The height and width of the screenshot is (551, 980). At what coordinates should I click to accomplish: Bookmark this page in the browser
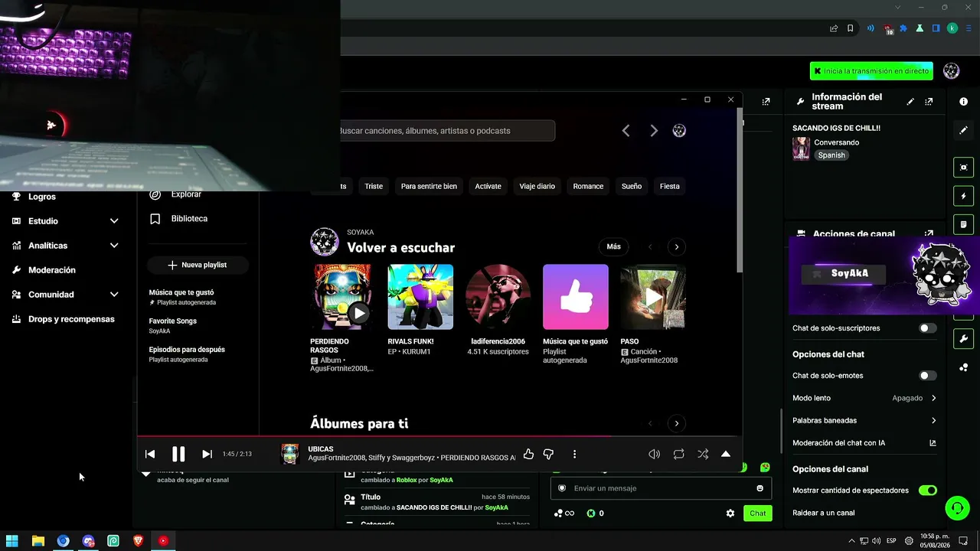[x=851, y=28]
